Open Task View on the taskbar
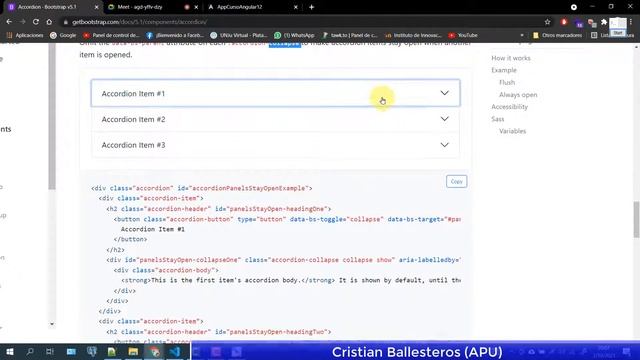This screenshot has width=640, height=360. [50, 351]
